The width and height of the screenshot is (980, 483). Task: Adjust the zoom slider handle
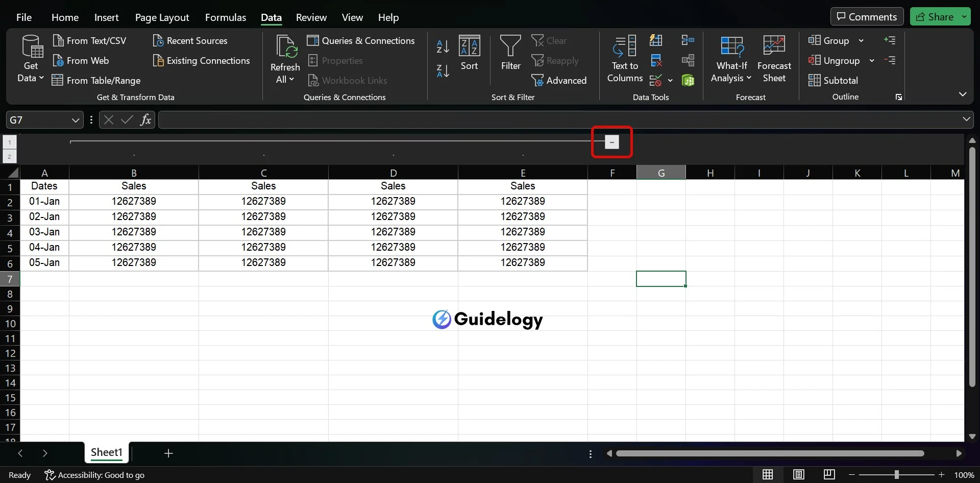click(x=896, y=475)
